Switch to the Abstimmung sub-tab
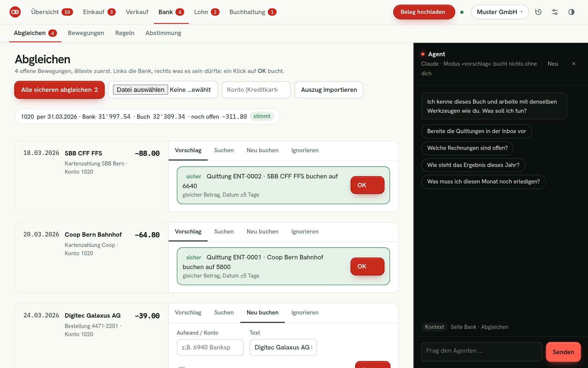 pyautogui.click(x=163, y=33)
